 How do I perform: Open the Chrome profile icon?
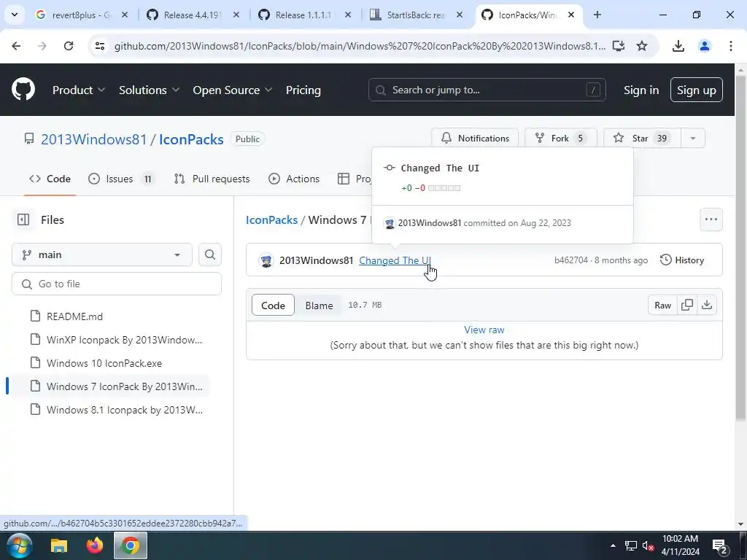(x=705, y=46)
